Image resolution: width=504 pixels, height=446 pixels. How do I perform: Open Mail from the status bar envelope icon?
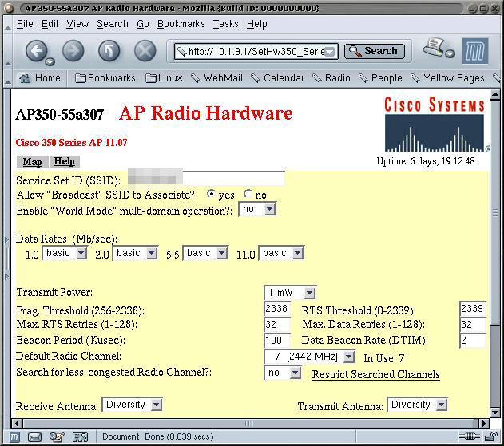click(x=34, y=437)
